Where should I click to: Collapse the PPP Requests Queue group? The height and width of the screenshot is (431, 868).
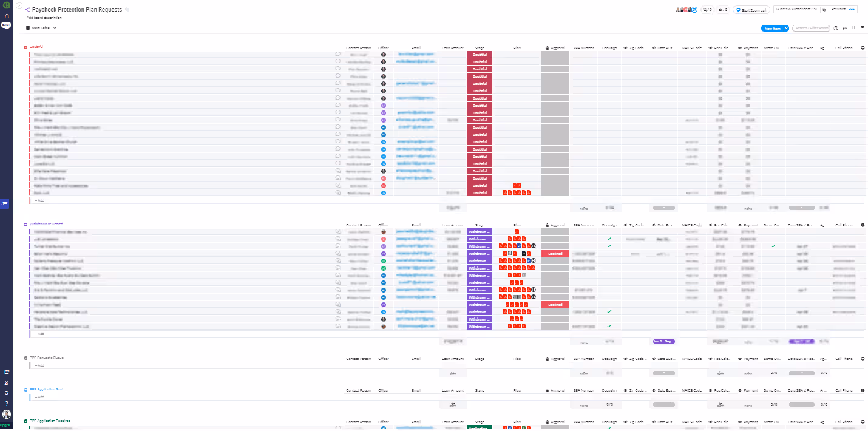coord(26,358)
